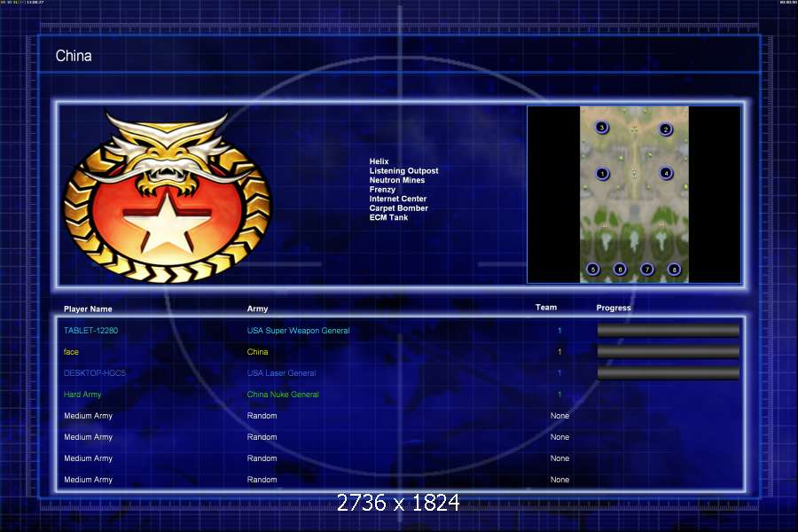The width and height of the screenshot is (798, 532).
Task: Click Internet Center in the list
Action: 398,199
